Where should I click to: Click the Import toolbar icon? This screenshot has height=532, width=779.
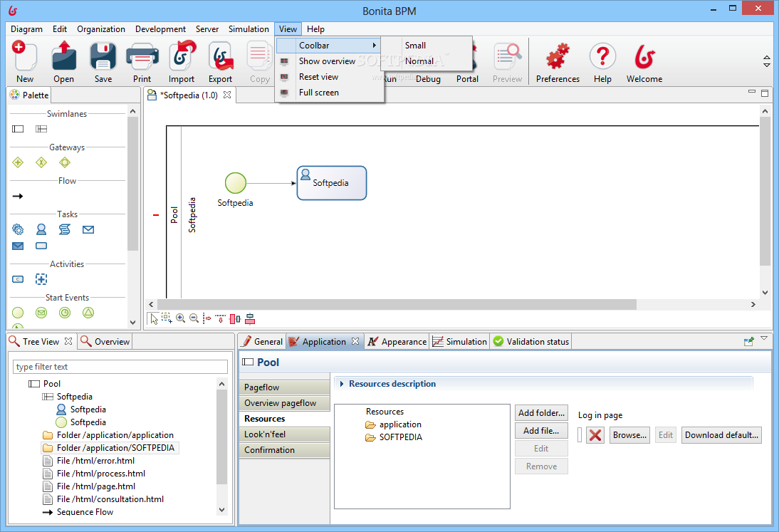point(182,56)
